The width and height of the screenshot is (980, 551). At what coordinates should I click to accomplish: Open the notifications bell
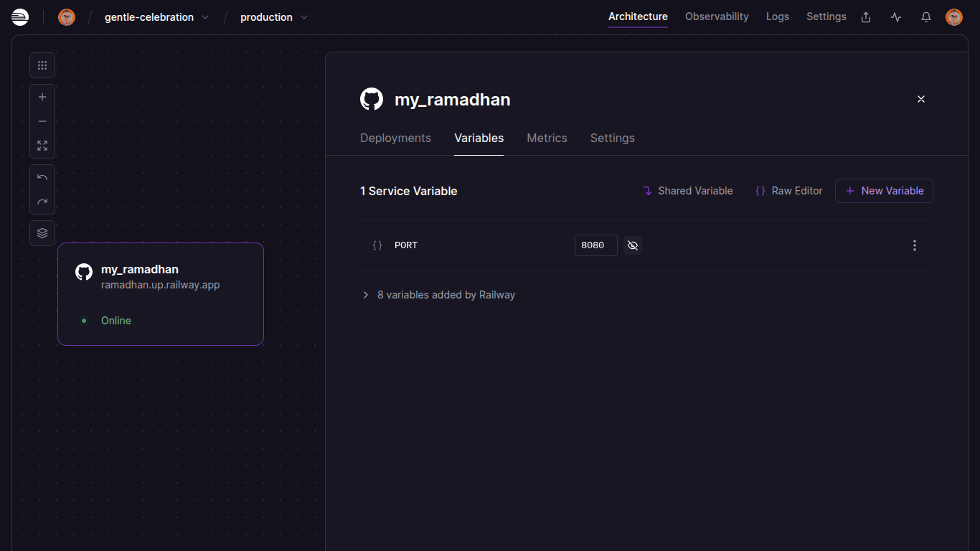click(x=926, y=17)
